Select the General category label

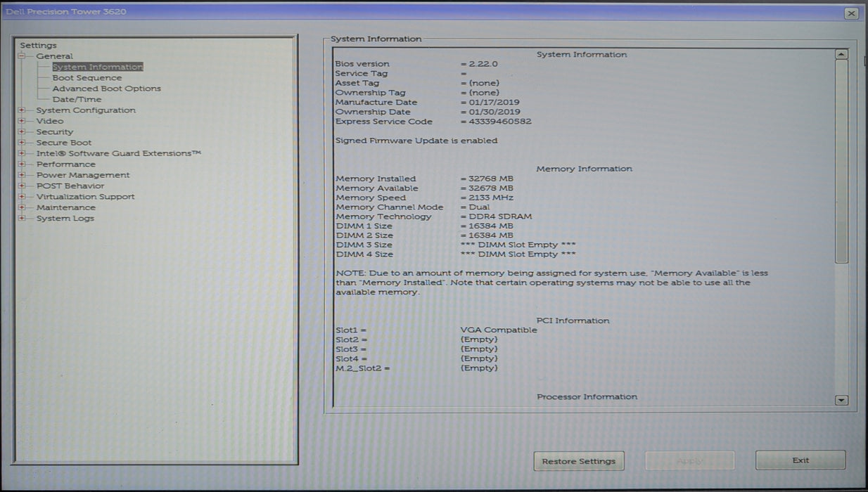click(55, 56)
